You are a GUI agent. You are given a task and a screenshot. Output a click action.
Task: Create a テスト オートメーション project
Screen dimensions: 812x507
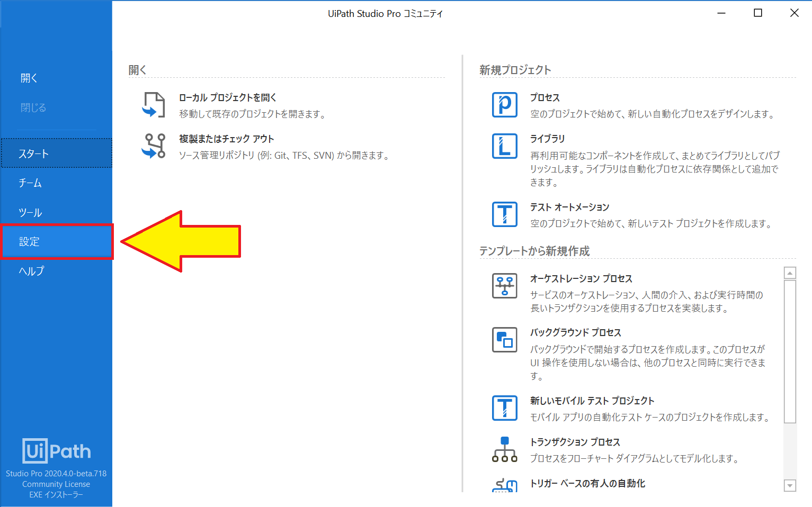click(570, 207)
